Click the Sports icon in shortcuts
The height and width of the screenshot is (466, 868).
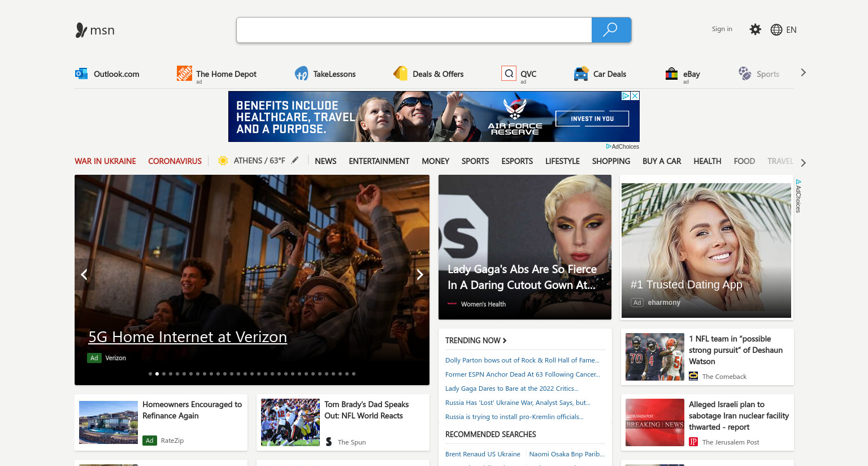745,74
